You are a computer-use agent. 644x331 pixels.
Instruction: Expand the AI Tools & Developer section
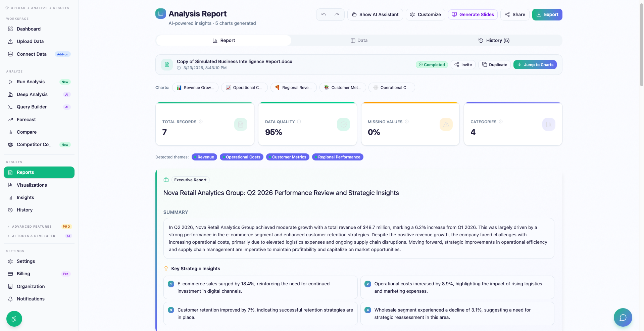pos(39,236)
